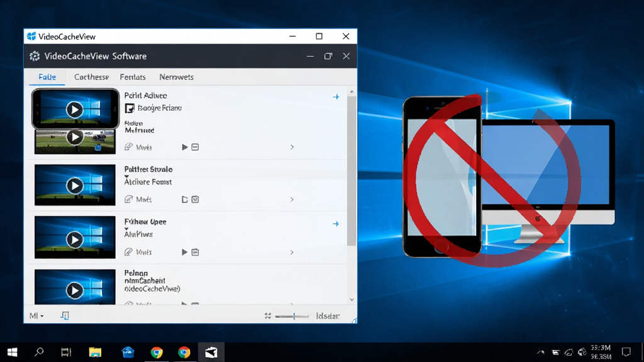
Task: Play the Fdhew Upee video thumbnail
Action: click(x=74, y=239)
